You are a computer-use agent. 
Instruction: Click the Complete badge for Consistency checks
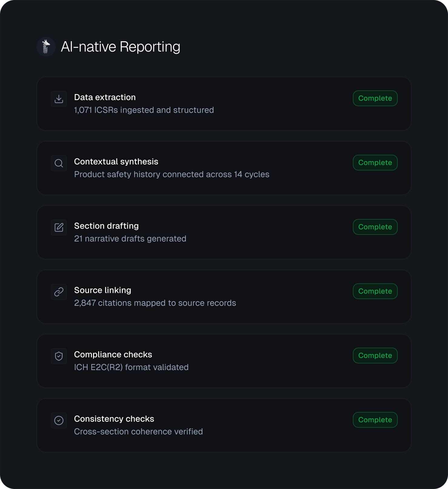[375, 420]
